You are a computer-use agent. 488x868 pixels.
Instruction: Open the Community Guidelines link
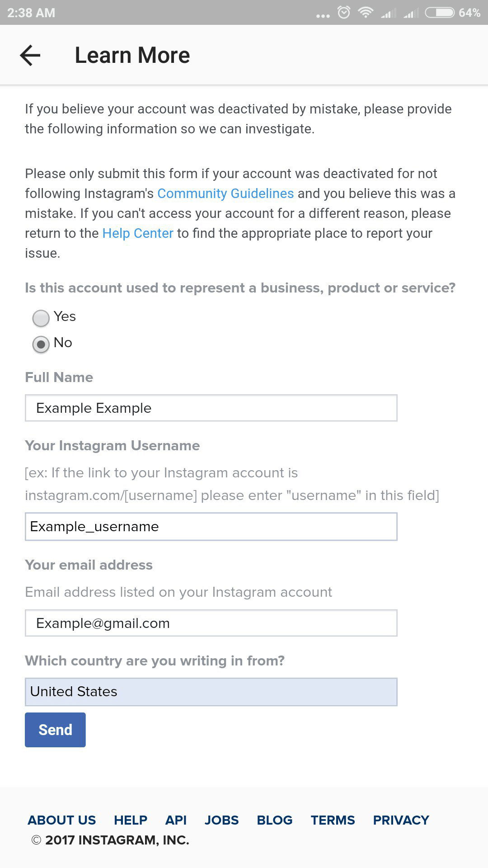coord(225,193)
